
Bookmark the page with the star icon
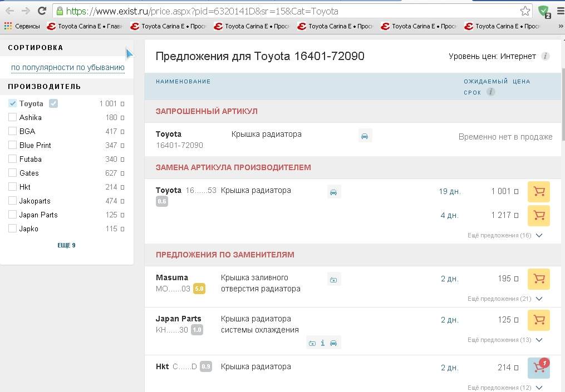pos(525,11)
